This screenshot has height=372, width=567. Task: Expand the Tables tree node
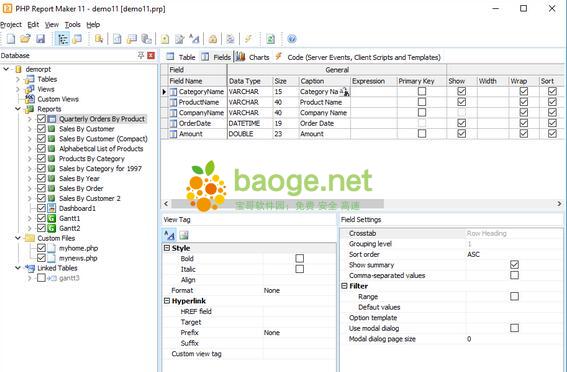(17, 79)
